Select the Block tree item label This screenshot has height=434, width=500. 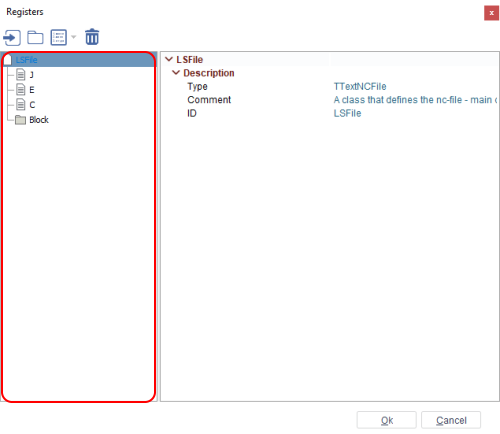click(39, 120)
